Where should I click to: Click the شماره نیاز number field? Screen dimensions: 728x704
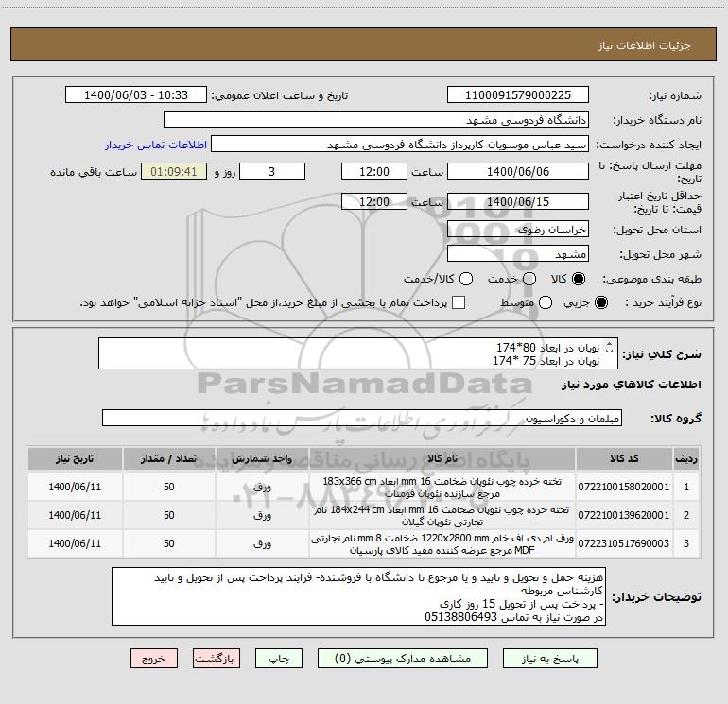pyautogui.click(x=518, y=94)
